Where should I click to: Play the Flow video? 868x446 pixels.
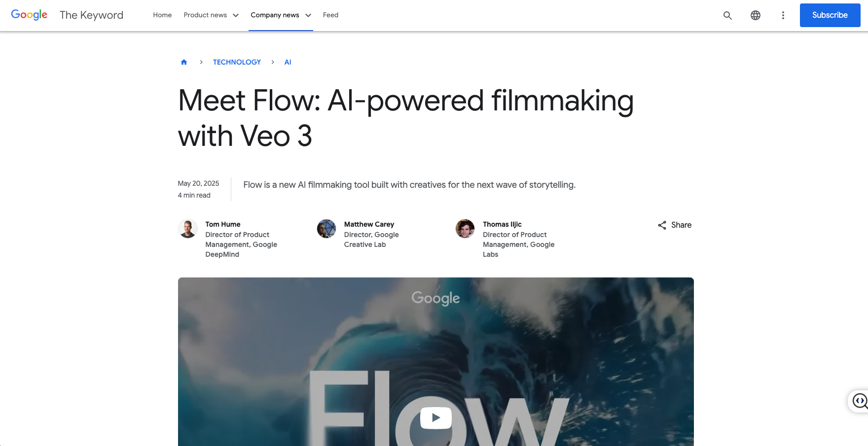435,418
